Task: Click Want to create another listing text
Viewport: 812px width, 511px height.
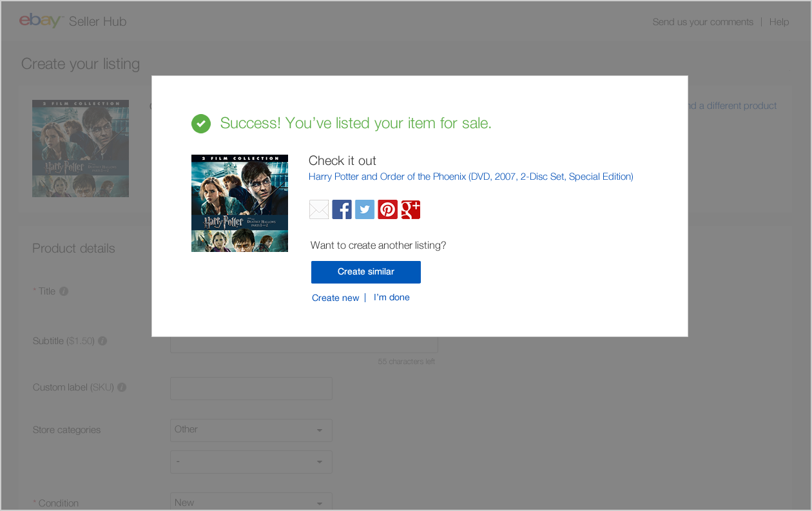Action: (x=378, y=246)
